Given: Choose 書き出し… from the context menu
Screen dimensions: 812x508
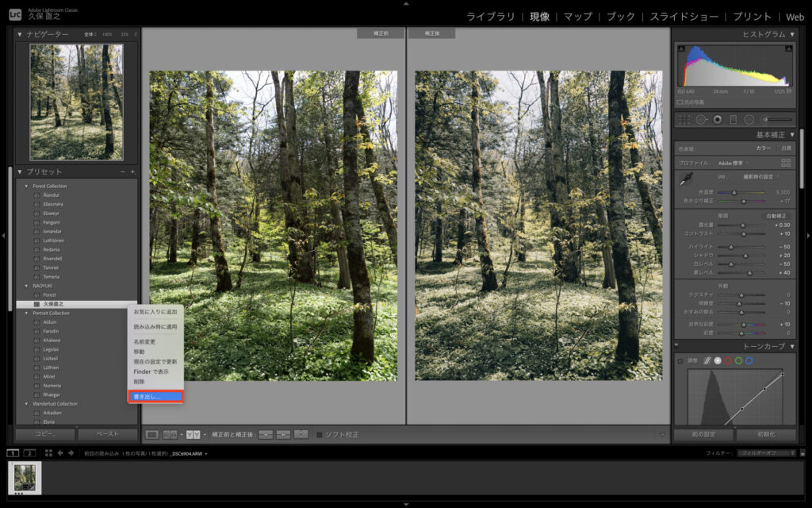Looking at the screenshot, I should [155, 397].
